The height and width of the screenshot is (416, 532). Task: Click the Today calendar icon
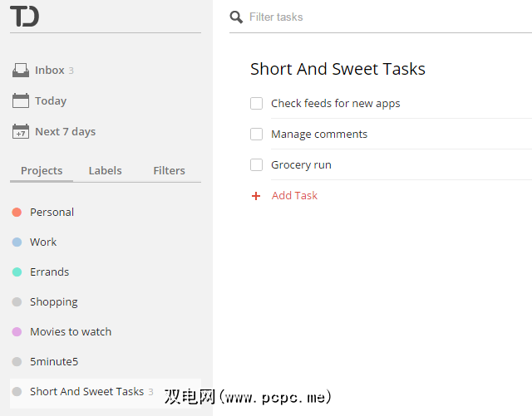21,101
